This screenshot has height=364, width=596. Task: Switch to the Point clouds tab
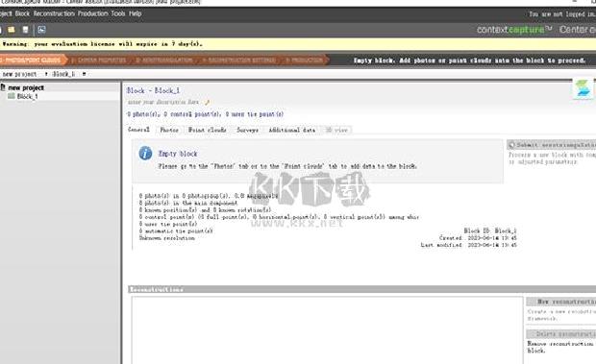tap(208, 130)
